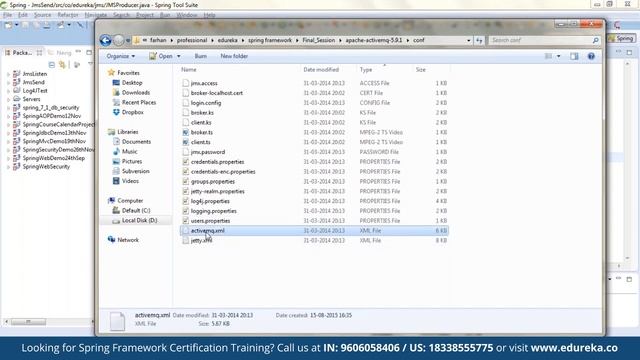Screen dimensions: 640x360
Task: Expand JmsSend project in Package Explorer
Action: pyautogui.click(x=8, y=82)
